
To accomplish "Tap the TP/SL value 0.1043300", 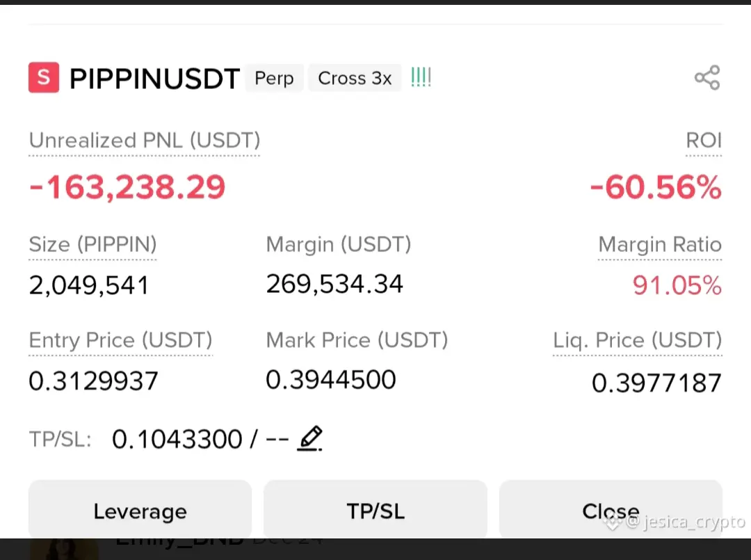I will 177,439.
